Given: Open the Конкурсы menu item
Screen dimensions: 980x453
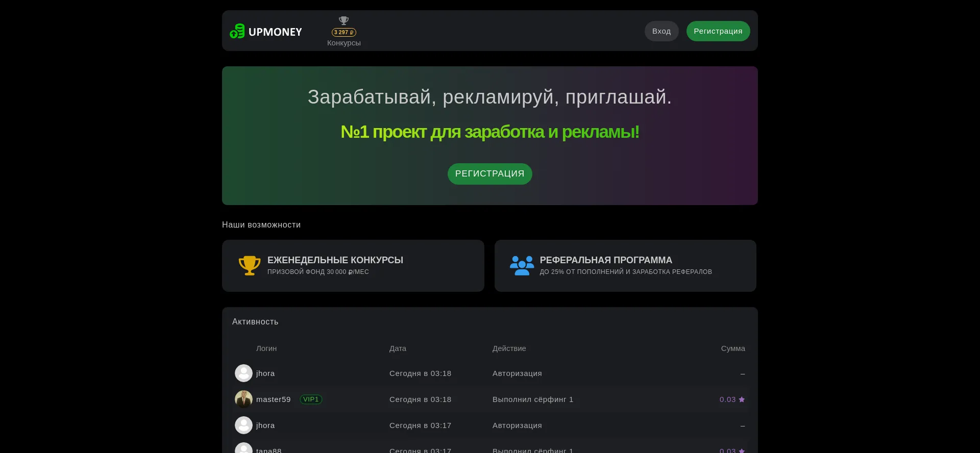Looking at the screenshot, I should click(x=344, y=43).
